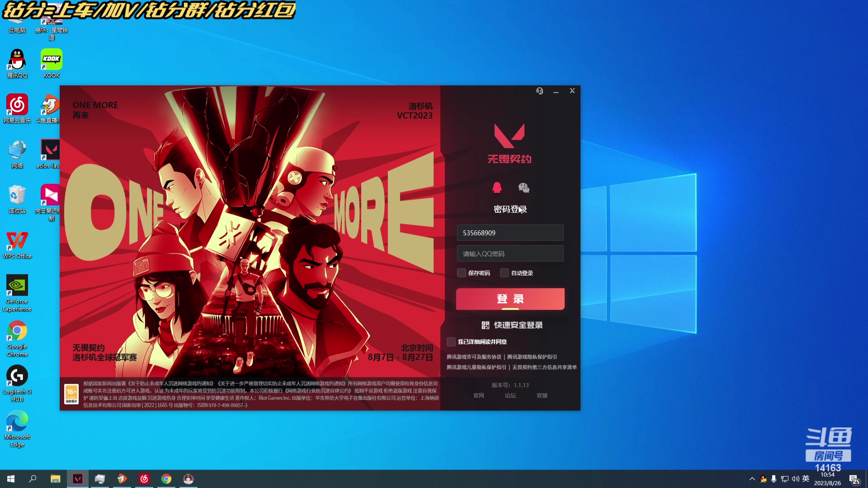Open Microsoft Edge desktop icon
Image resolution: width=868 pixels, height=488 pixels.
click(x=17, y=429)
